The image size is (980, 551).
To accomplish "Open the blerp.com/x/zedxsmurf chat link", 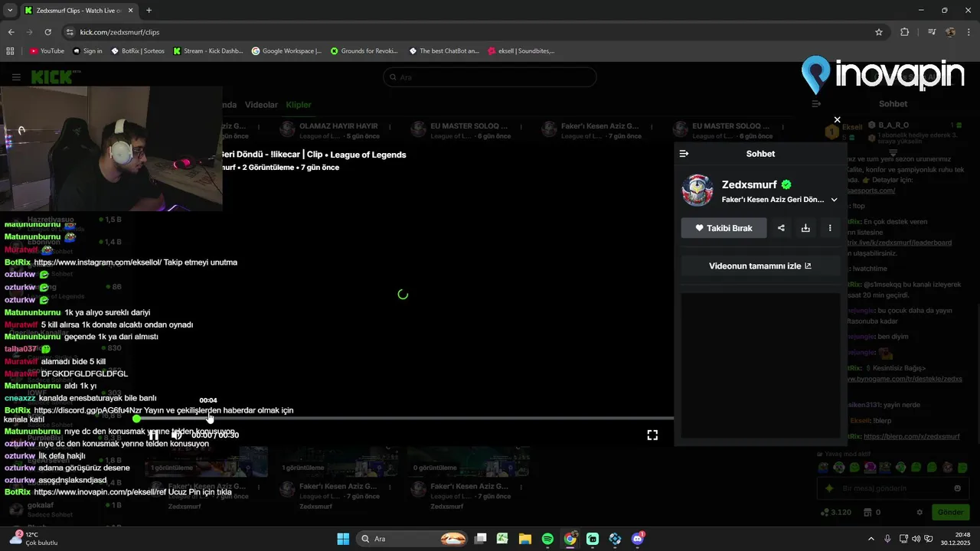I will coord(912,436).
